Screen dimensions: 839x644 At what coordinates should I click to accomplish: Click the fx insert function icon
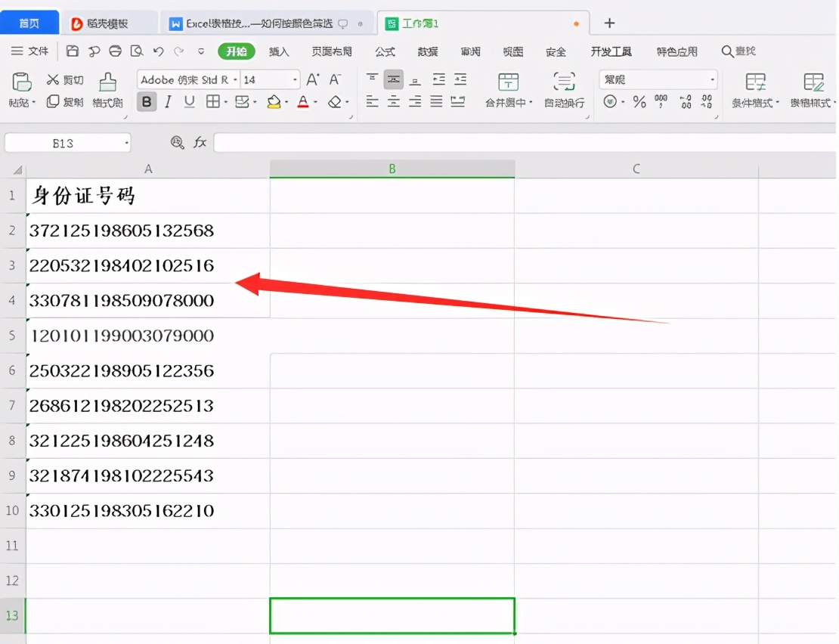click(x=200, y=142)
